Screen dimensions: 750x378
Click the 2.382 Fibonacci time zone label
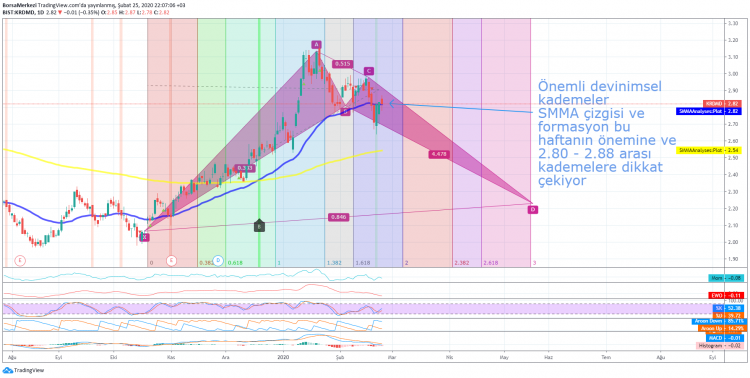[x=461, y=263]
